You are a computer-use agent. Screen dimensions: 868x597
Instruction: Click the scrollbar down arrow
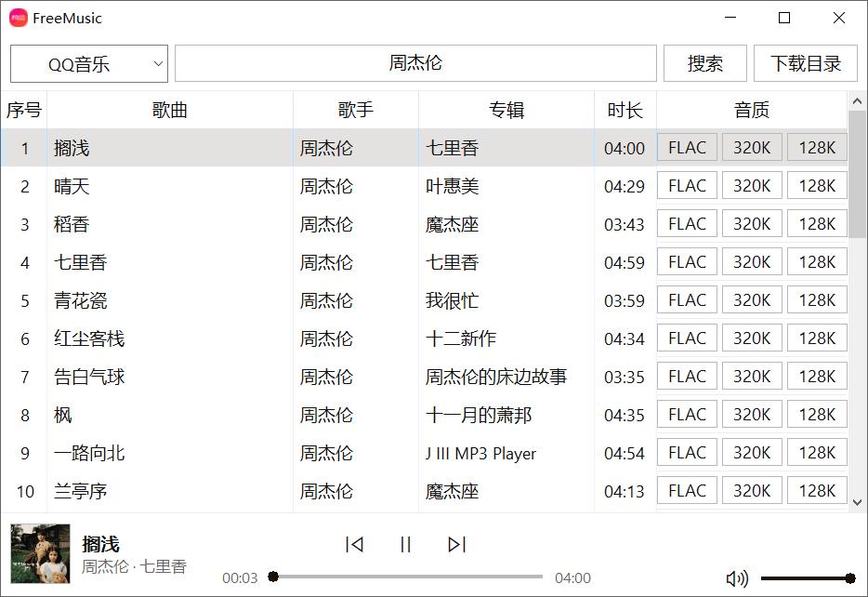858,503
